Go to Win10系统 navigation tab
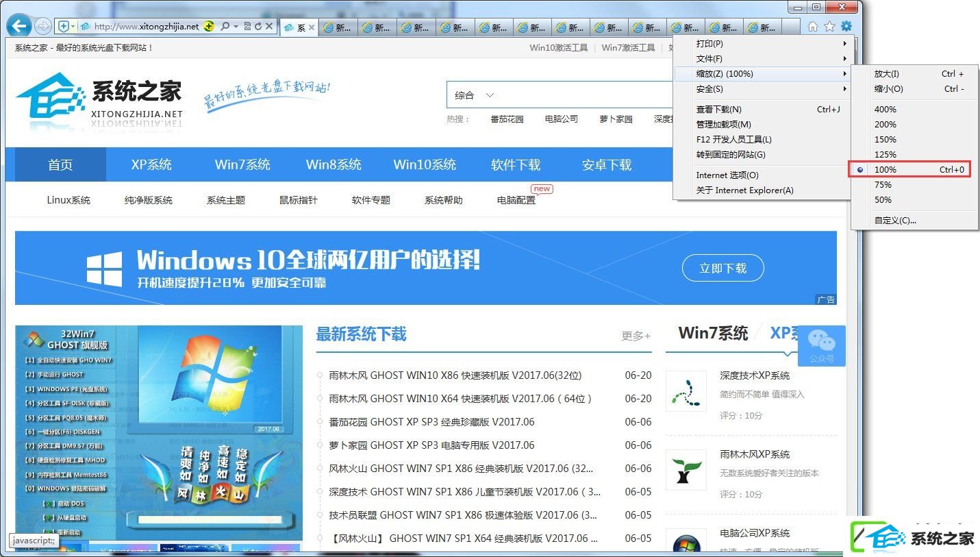Screen dimensions: 980x557 click(x=425, y=164)
